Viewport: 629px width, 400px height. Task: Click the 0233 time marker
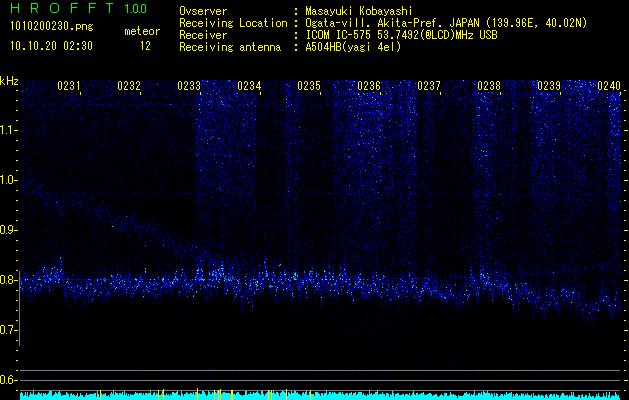[x=189, y=86]
